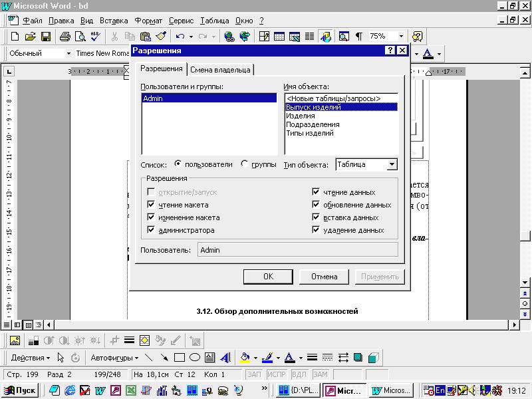Toggle the 'обновление данных' checkbox

click(315, 205)
